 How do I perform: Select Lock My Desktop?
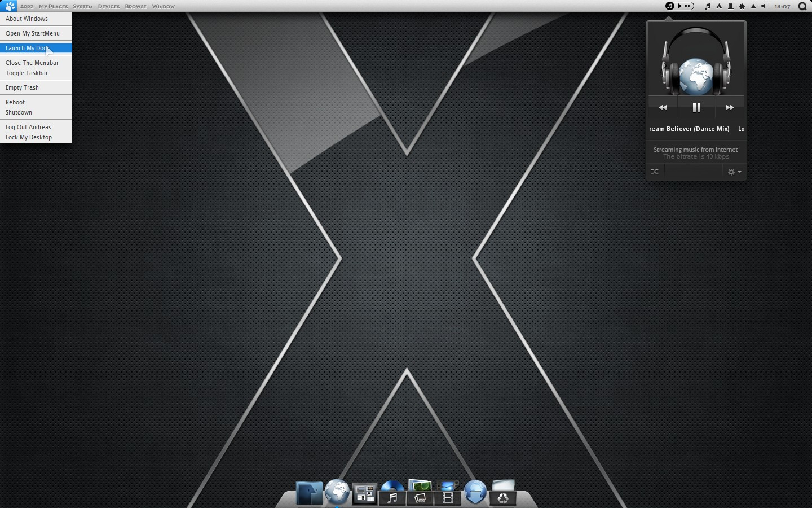pos(36,137)
